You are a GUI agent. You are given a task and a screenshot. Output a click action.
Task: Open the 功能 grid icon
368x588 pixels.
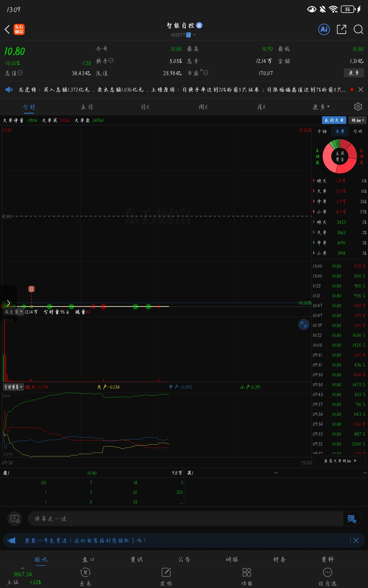(x=247, y=572)
